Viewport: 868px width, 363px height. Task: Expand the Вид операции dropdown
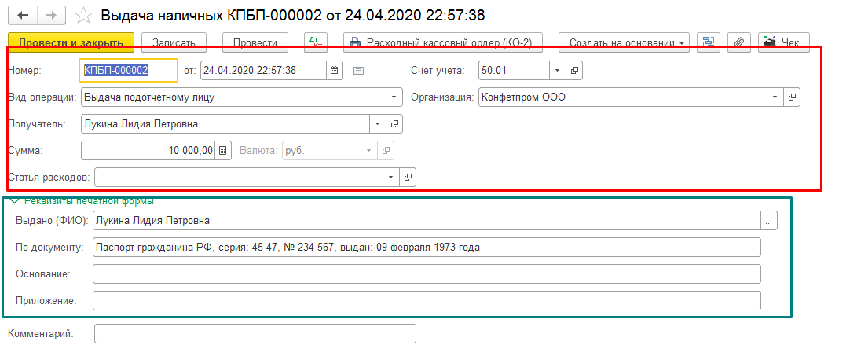[394, 97]
